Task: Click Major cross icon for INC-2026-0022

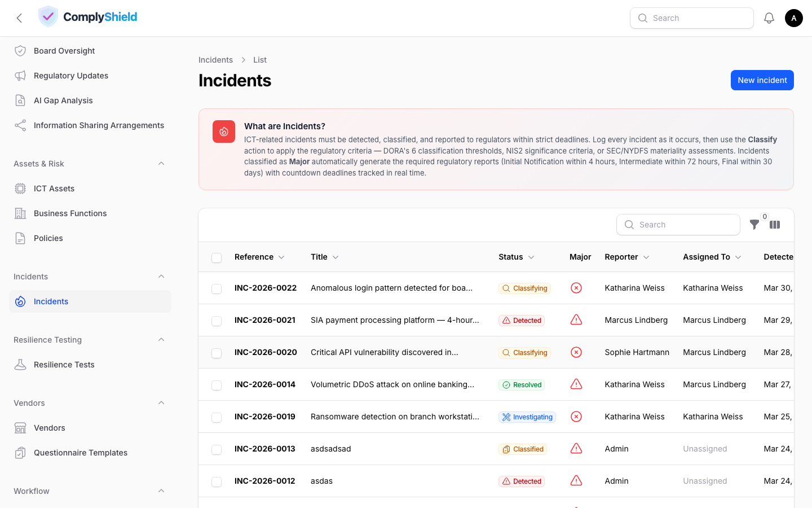Action: coord(576,288)
